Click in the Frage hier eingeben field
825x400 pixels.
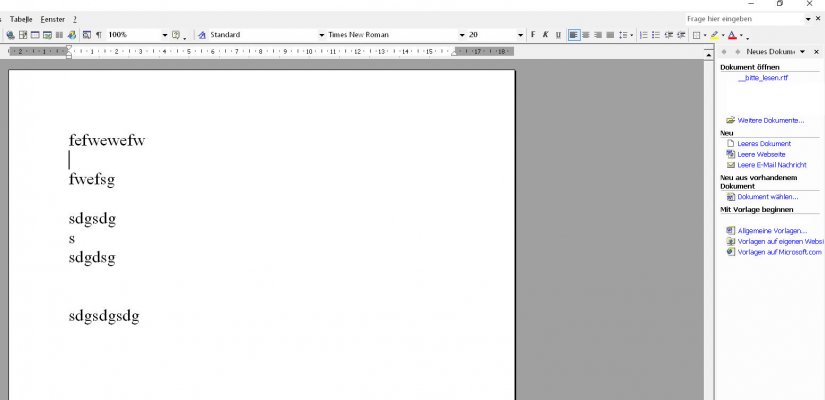click(x=744, y=19)
